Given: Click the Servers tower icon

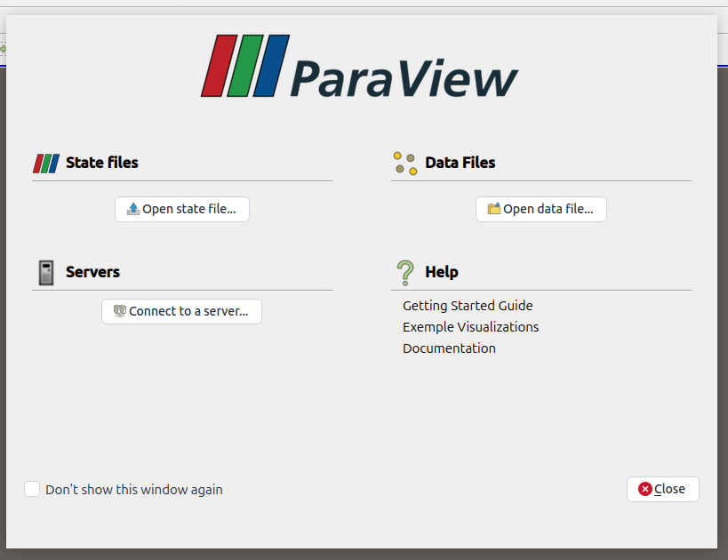Looking at the screenshot, I should pyautogui.click(x=46, y=273).
